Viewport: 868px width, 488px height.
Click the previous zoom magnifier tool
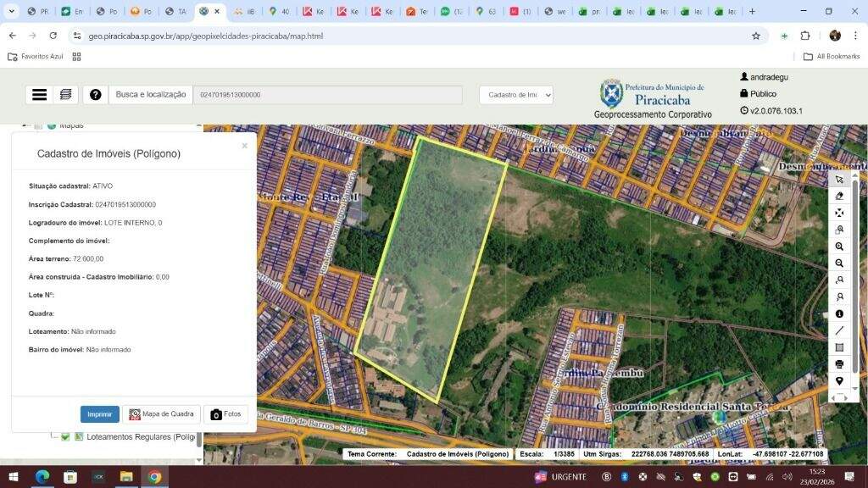[x=839, y=280]
